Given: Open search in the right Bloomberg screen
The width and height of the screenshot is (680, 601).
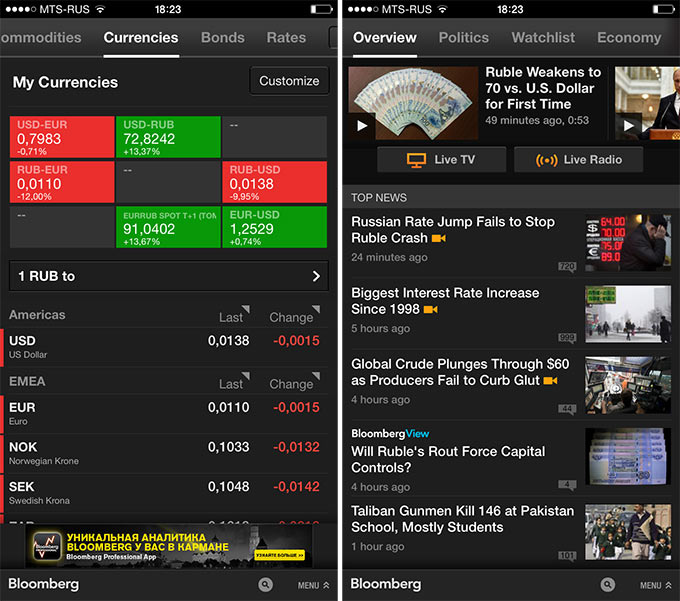Looking at the screenshot, I should pyautogui.click(x=608, y=585).
